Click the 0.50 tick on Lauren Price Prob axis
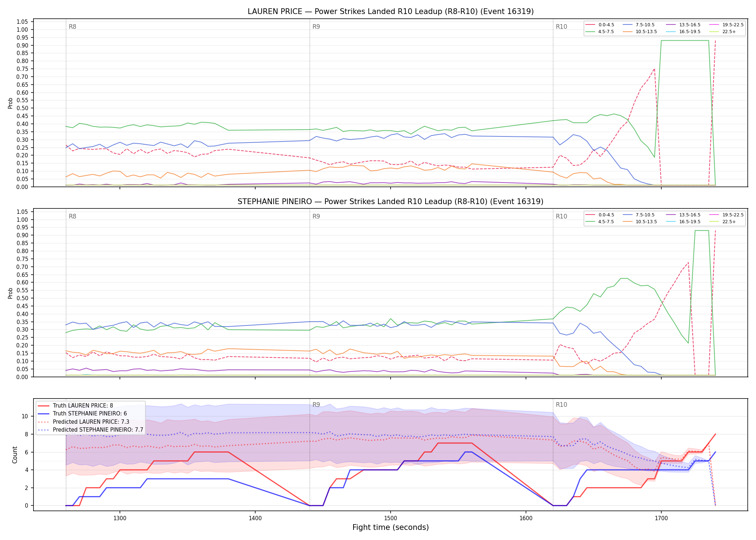 (x=22, y=108)
